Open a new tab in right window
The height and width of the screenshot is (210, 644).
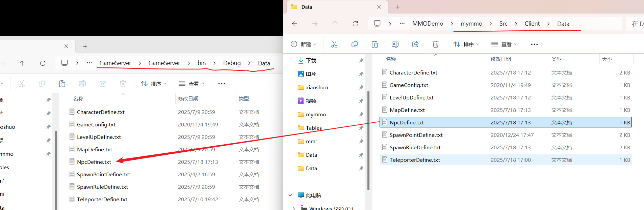tap(398, 7)
